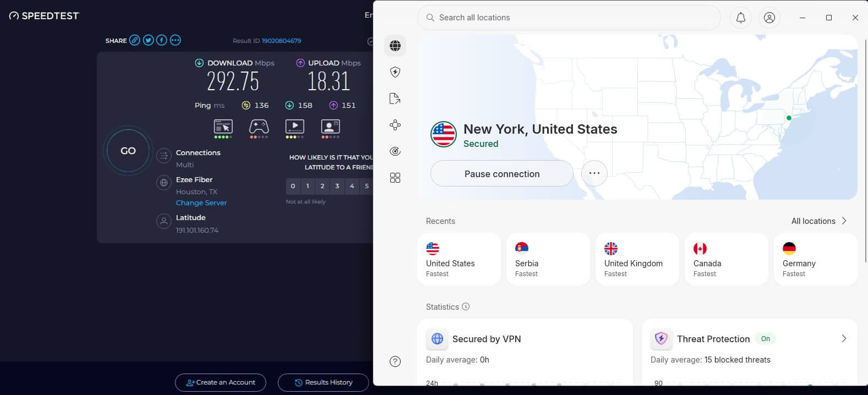Click the Statistics info icon

click(x=466, y=306)
